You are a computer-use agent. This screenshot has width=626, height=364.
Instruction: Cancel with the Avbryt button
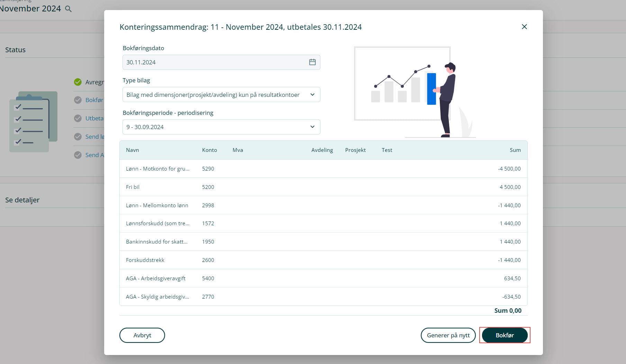coord(142,335)
